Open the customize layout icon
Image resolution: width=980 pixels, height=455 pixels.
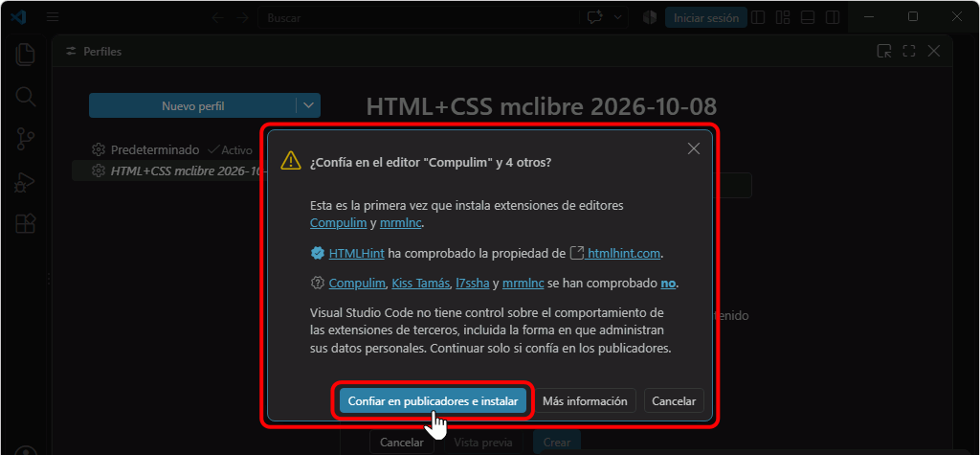[x=783, y=17]
